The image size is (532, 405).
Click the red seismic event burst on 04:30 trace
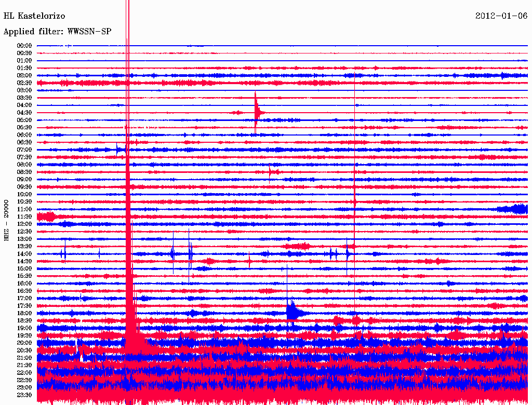257,112
